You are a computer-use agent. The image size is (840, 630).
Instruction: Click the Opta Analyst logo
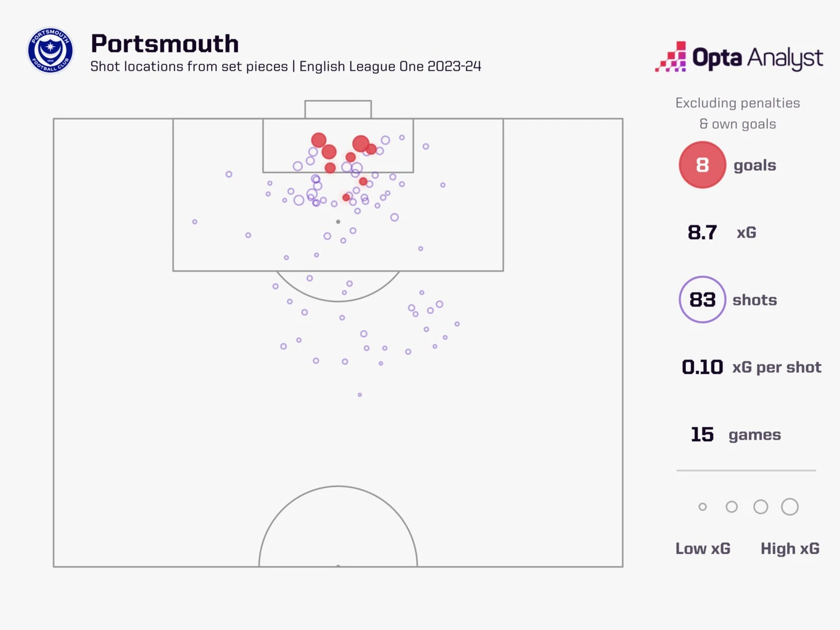pos(739,57)
